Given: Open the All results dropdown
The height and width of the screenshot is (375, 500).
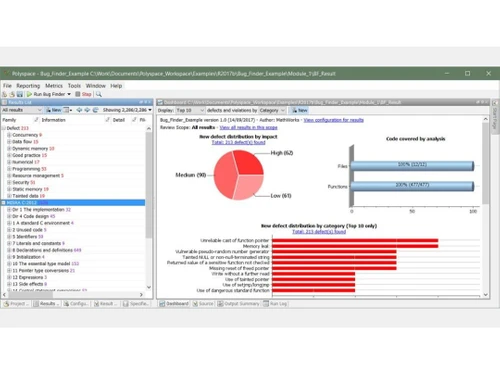Looking at the screenshot, I should click(22, 110).
